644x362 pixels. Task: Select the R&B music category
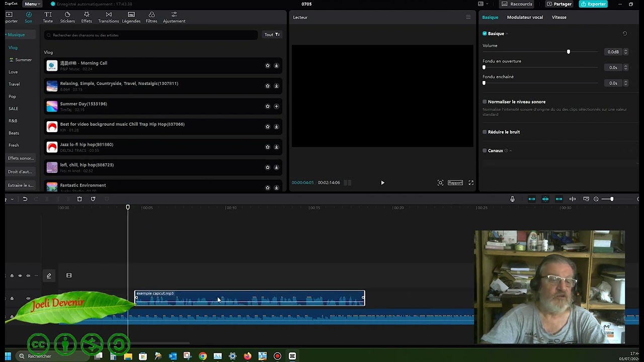(x=13, y=121)
